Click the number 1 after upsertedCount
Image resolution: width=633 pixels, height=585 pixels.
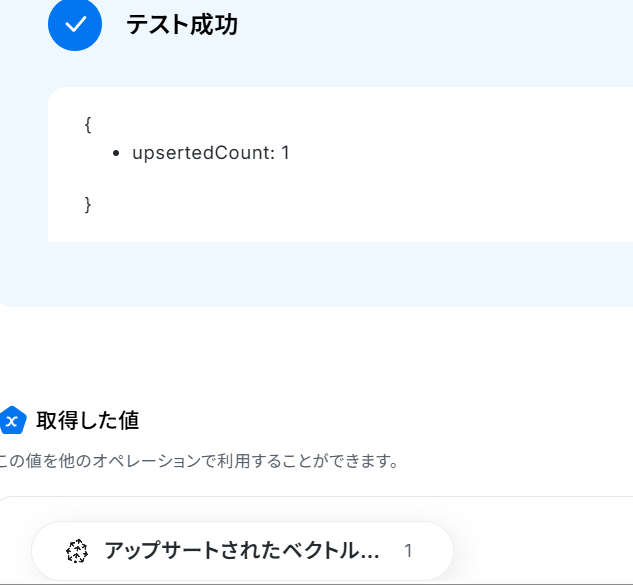point(285,153)
